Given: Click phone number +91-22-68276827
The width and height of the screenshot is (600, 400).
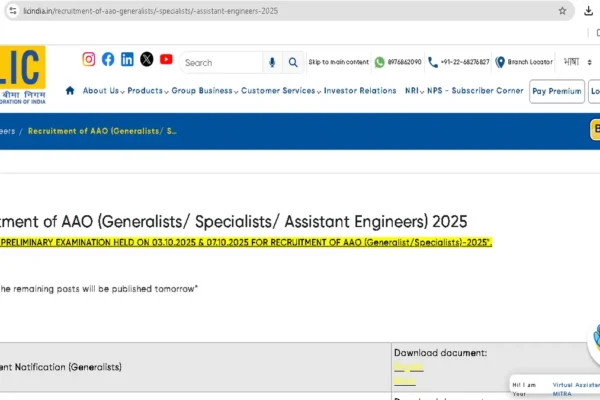Looking at the screenshot, I should [465, 62].
